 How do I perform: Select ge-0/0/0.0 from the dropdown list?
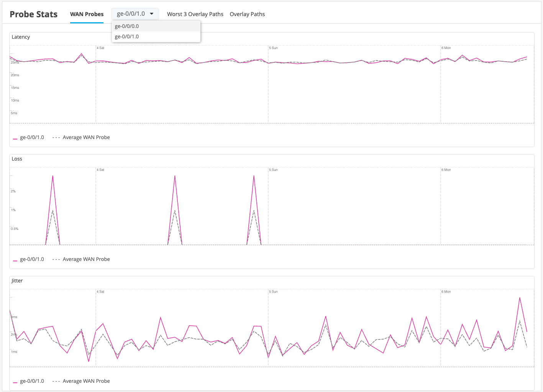pos(127,26)
